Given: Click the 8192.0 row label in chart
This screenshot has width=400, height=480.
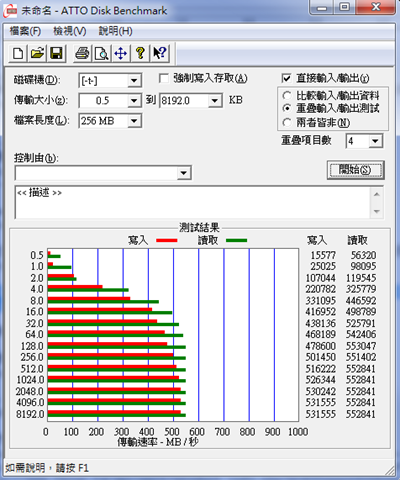Looking at the screenshot, I should 30,414.
